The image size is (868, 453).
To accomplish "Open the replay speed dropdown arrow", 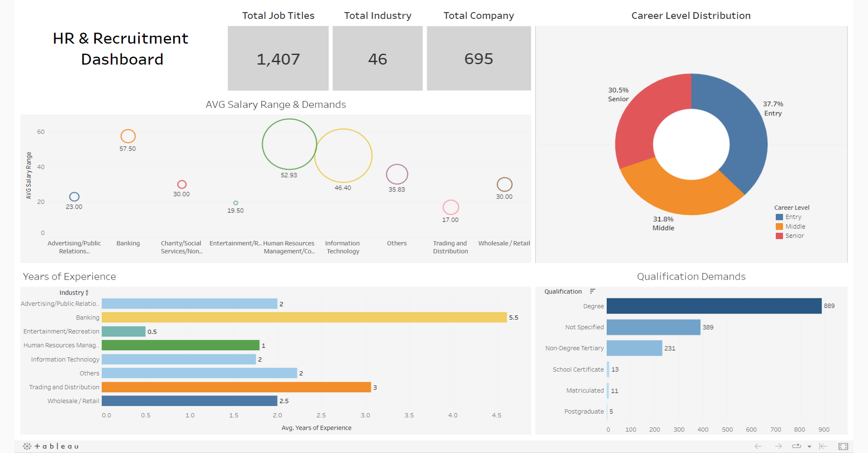I will point(809,447).
